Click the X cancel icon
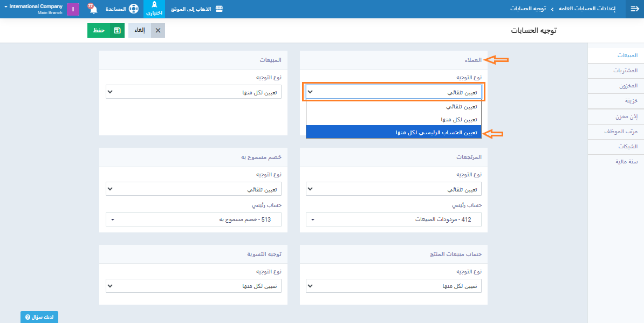Image resolution: width=644 pixels, height=323 pixels. pos(158,31)
